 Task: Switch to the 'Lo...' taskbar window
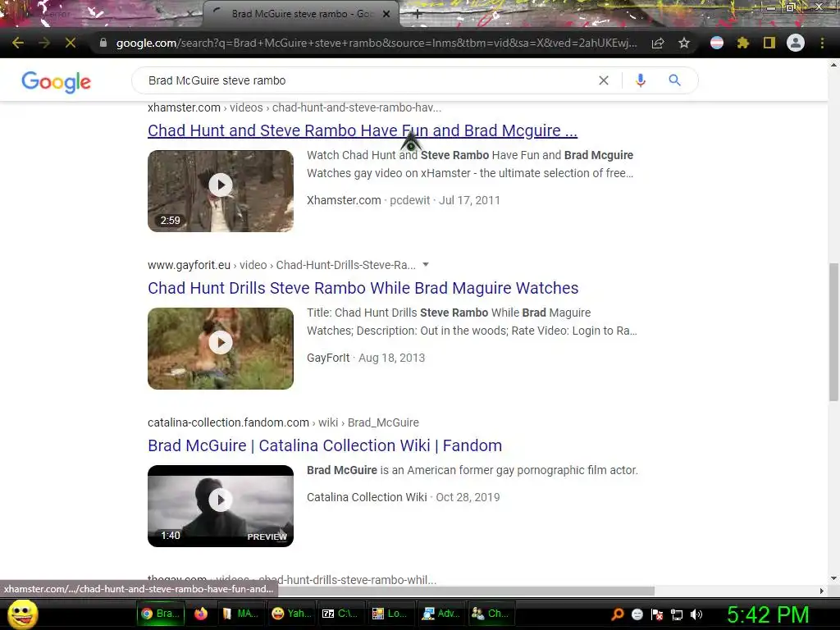[390, 614]
